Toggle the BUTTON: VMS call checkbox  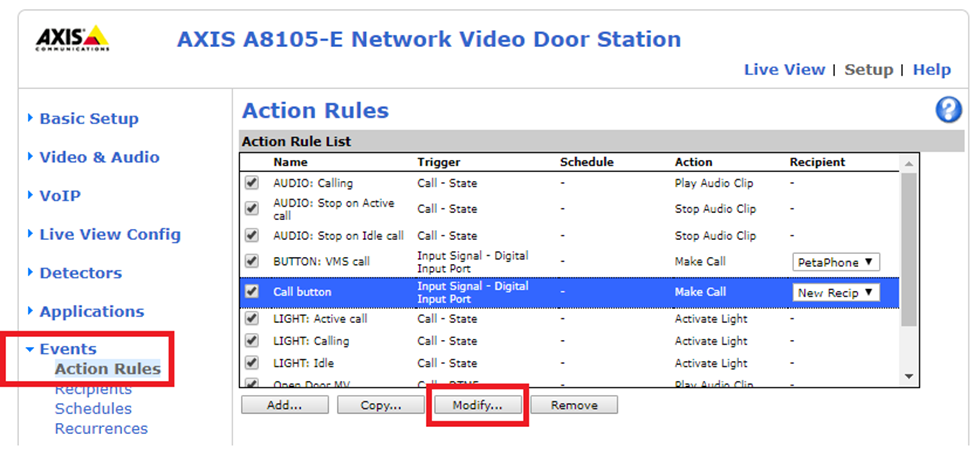252,262
